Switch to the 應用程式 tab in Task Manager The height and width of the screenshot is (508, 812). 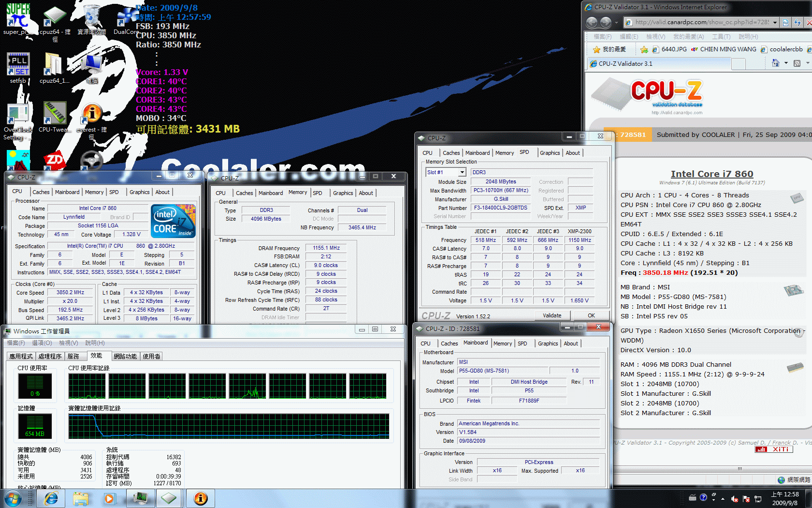click(x=21, y=356)
